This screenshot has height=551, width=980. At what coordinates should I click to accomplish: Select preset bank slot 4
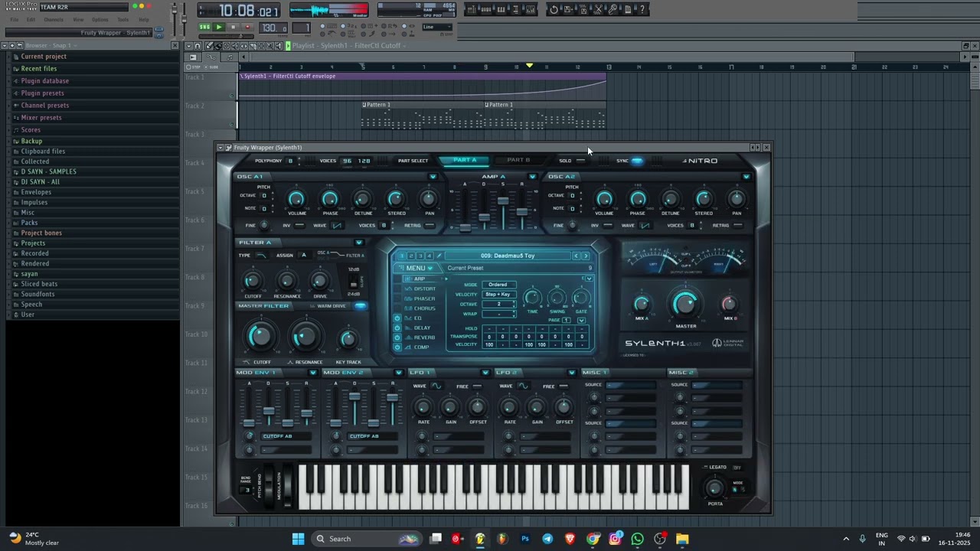[429, 256]
